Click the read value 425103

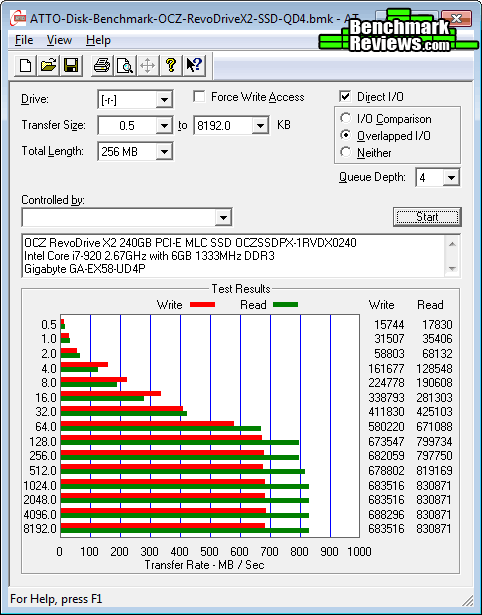click(434, 411)
